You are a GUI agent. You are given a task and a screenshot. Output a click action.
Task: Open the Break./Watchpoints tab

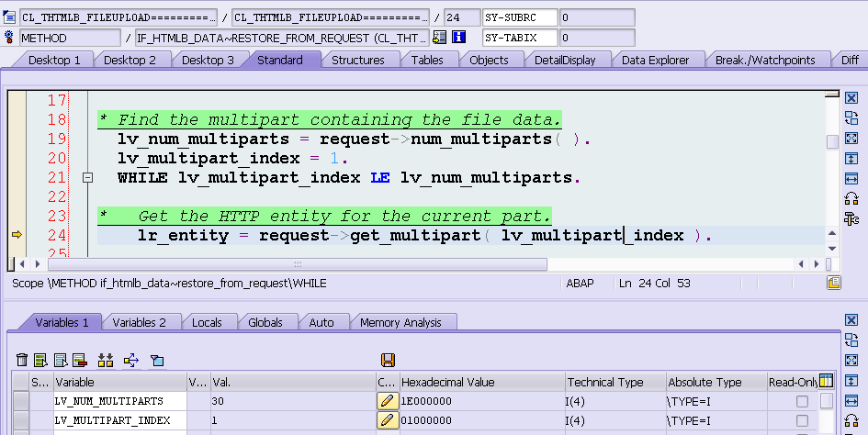(x=765, y=60)
